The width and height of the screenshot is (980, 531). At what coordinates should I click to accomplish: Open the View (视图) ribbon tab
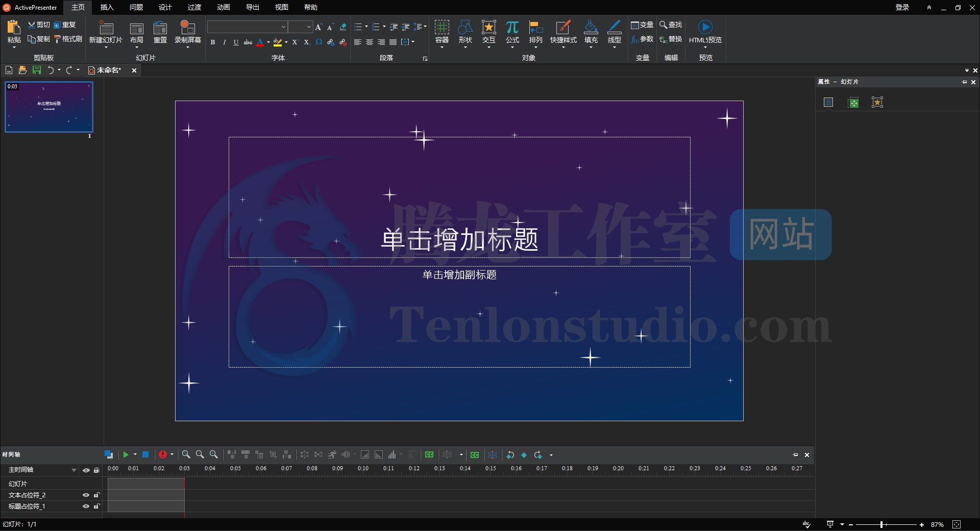pyautogui.click(x=281, y=7)
